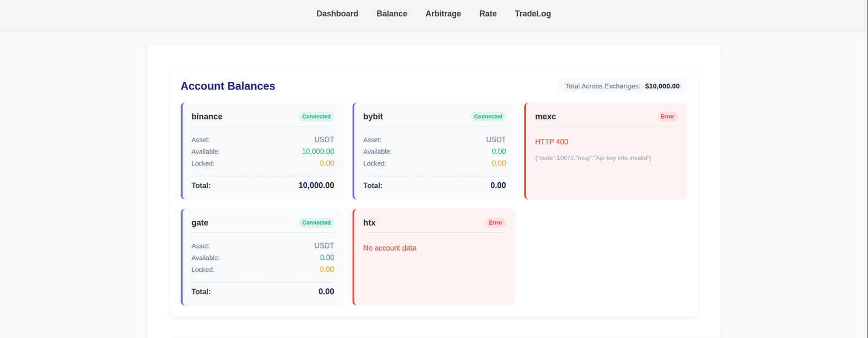Click the USDT asset on bybit card
This screenshot has width=868, height=338.
click(x=496, y=139)
